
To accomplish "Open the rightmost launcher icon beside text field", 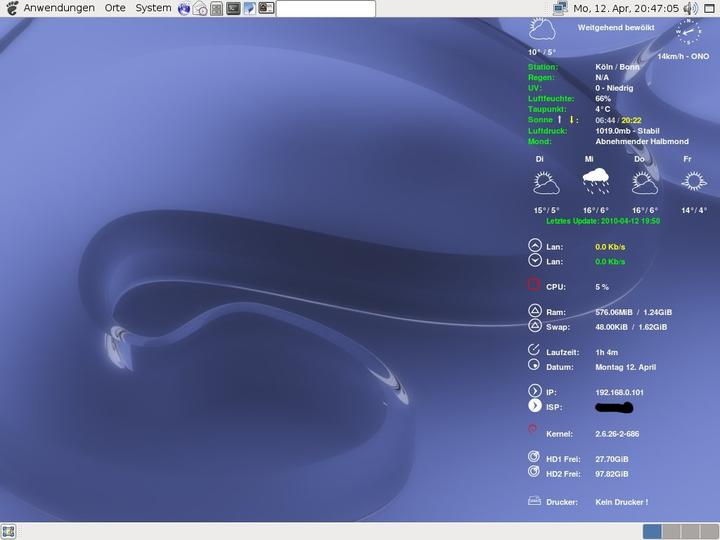I will click(x=266, y=8).
